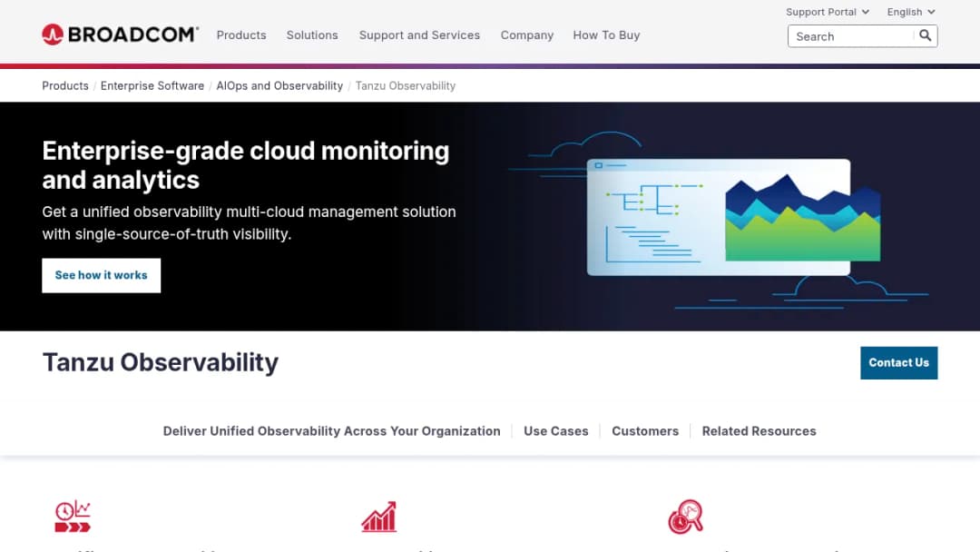Click the Contact Us button
The image size is (980, 552).
[x=898, y=362]
